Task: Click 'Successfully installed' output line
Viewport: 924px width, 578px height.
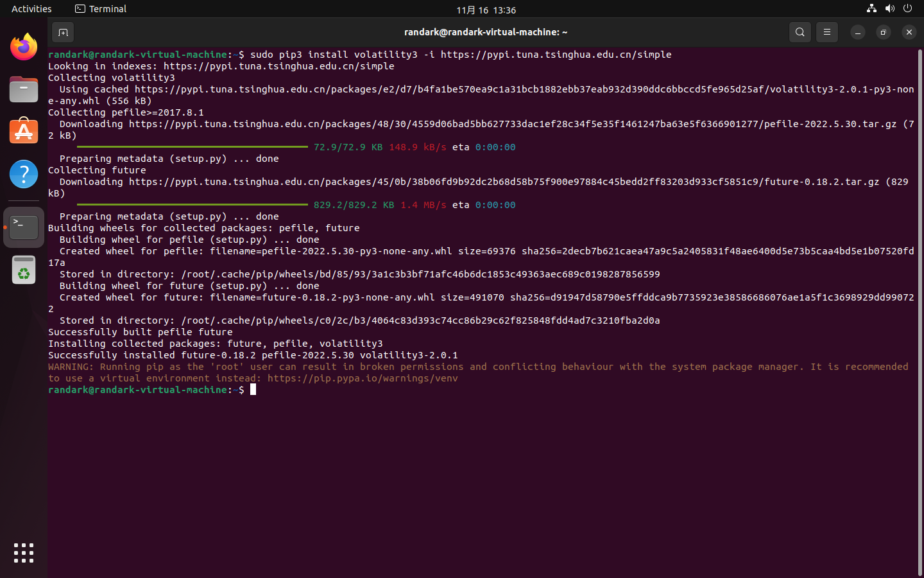Action: (253, 355)
